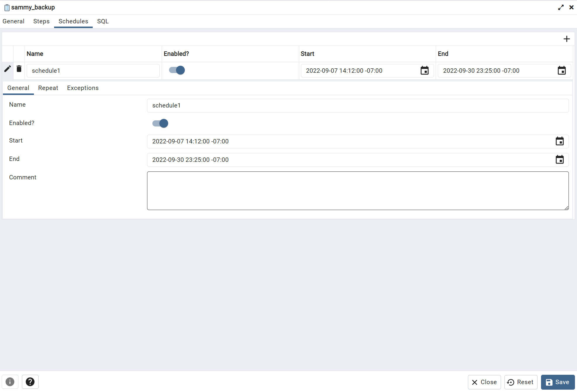Click the Comment text area

[358, 191]
